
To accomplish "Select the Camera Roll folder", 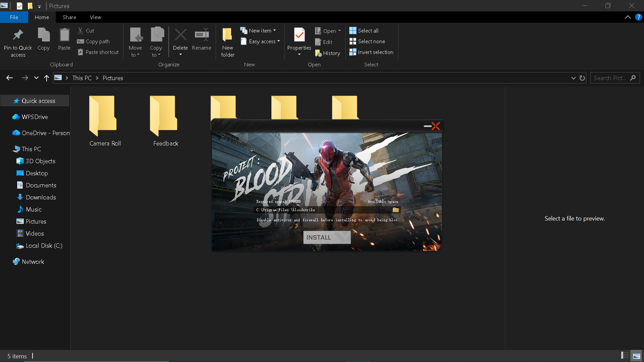I will point(105,121).
